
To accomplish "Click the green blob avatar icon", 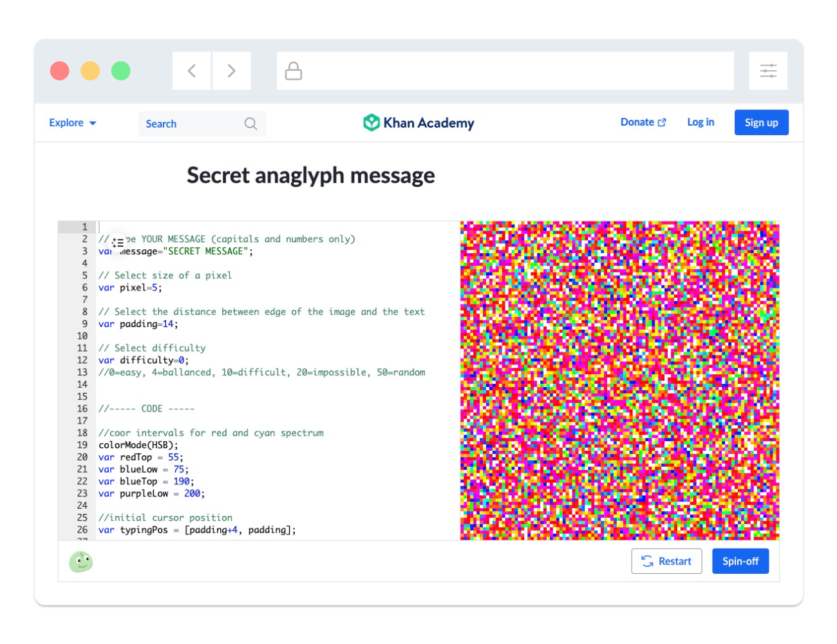I will coord(81,562).
